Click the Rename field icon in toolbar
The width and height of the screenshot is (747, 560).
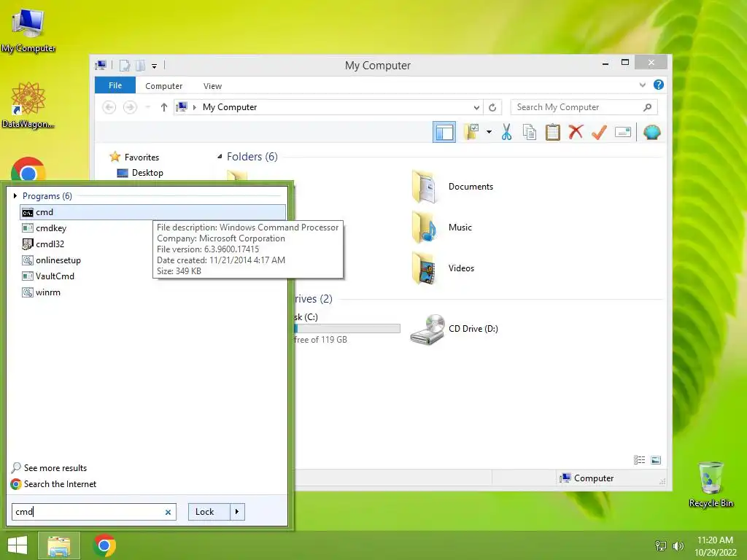623,132
